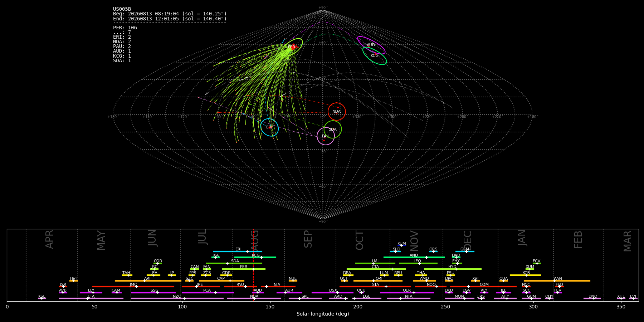This screenshot has height=322, width=644.
Task: Click the DEC month label
Action: [468, 240]
